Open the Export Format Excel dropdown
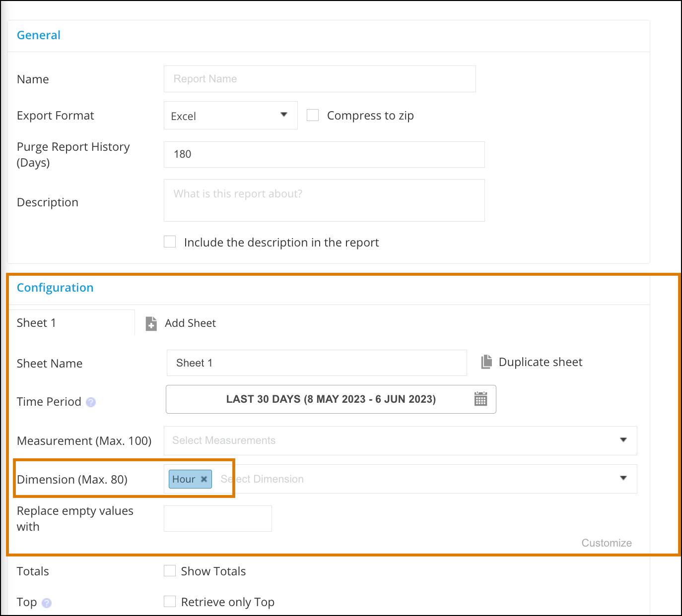Image resolution: width=682 pixels, height=616 pixels. pos(231,116)
